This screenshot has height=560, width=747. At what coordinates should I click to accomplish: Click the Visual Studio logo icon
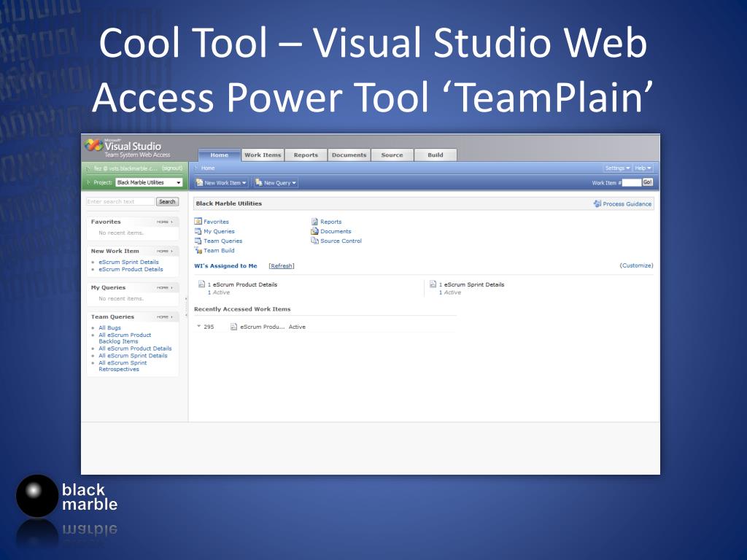click(x=94, y=145)
